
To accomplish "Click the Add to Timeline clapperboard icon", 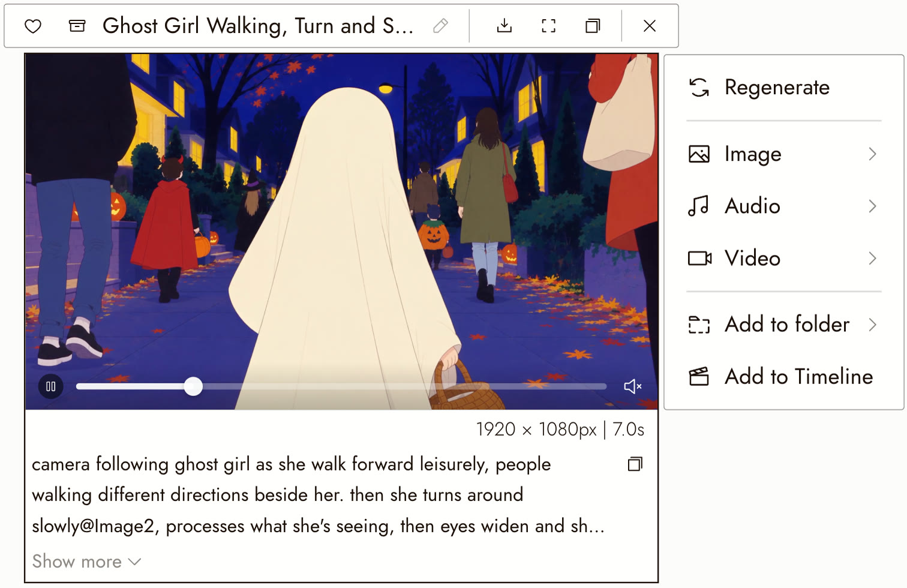I will coord(699,377).
